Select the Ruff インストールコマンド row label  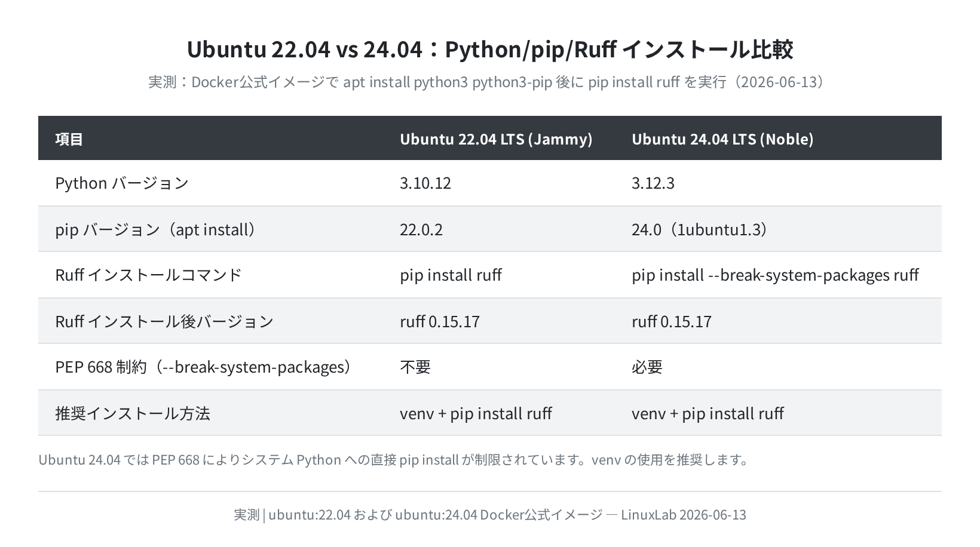148,275
